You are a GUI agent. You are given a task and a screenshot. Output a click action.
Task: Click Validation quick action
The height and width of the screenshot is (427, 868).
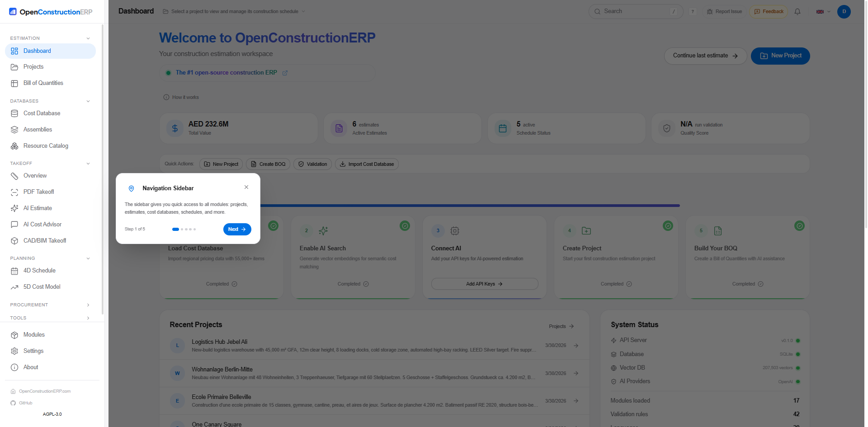click(x=312, y=164)
